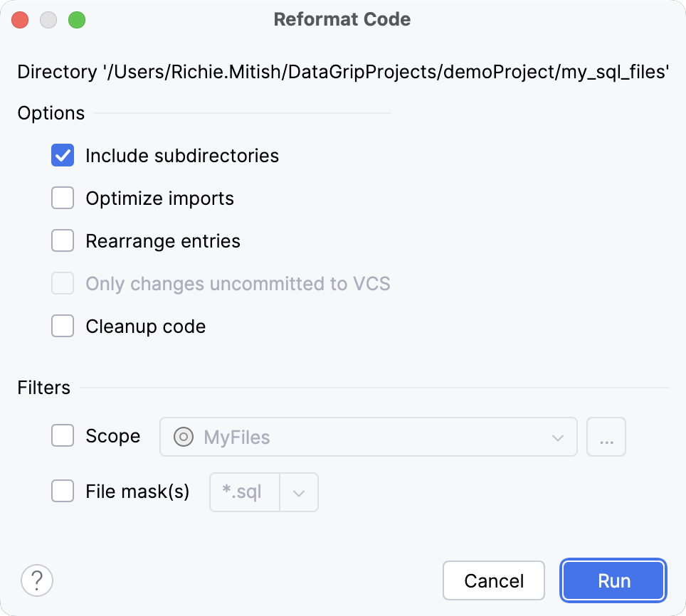Enable the Optimize imports checkbox
The height and width of the screenshot is (616, 686).
pyautogui.click(x=63, y=198)
